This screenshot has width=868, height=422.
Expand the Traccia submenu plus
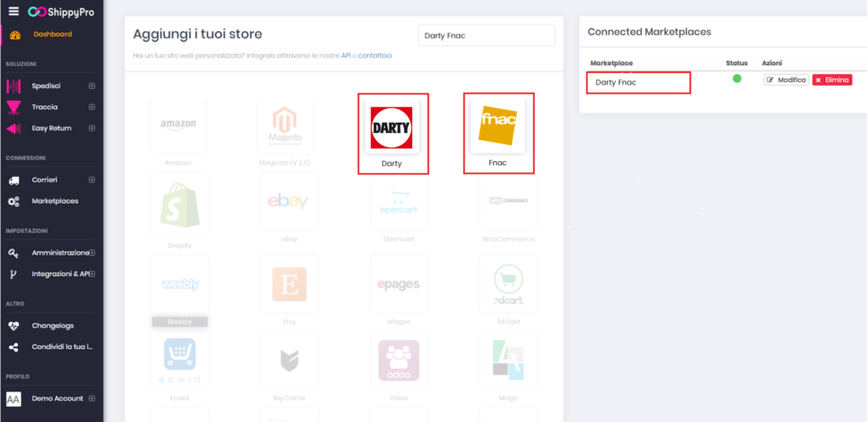92,108
